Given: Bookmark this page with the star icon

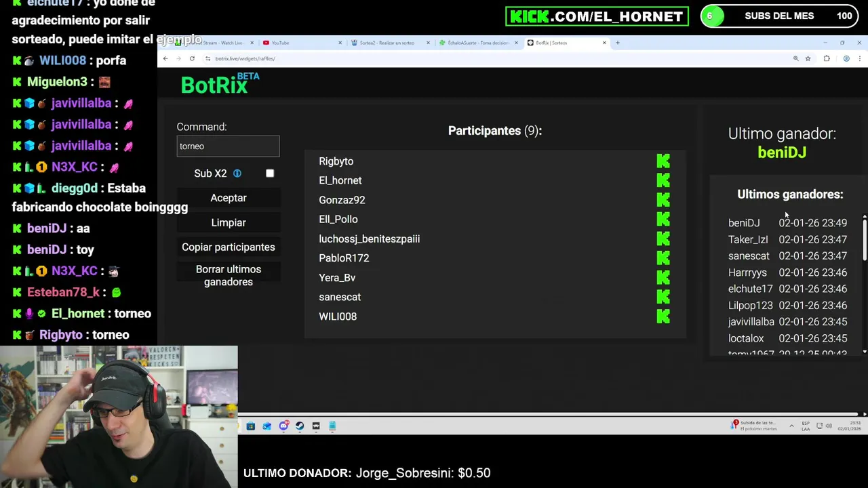Looking at the screenshot, I should tap(808, 59).
